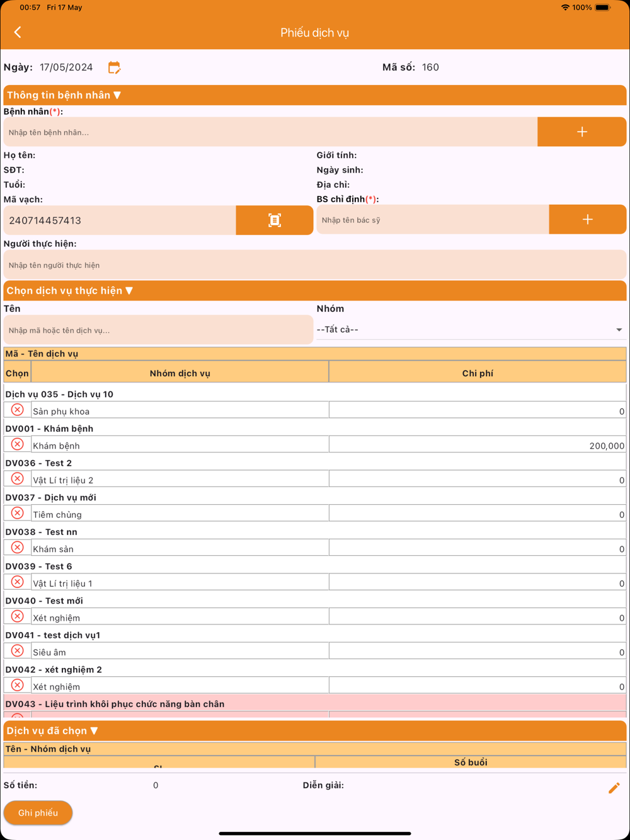This screenshot has width=630, height=840.
Task: Tap the X icon under DV040 Test mới
Action: 17,616
